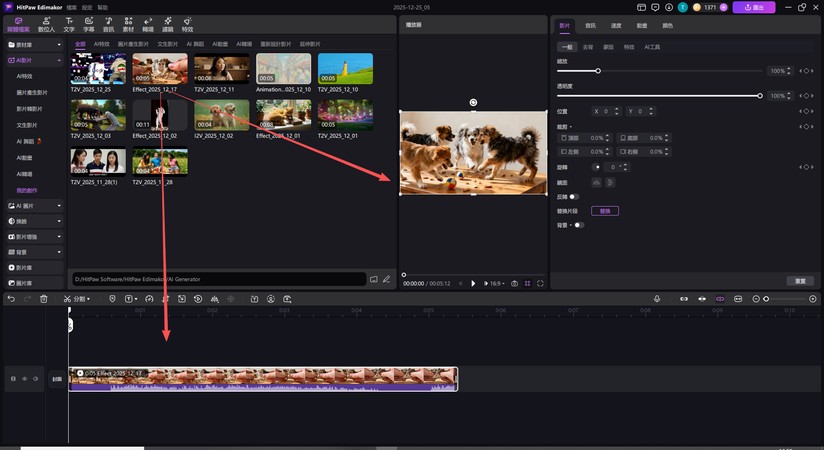The height and width of the screenshot is (450, 824).
Task: Switch to the 速度 speed tab in properties panel
Action: (x=616, y=25)
